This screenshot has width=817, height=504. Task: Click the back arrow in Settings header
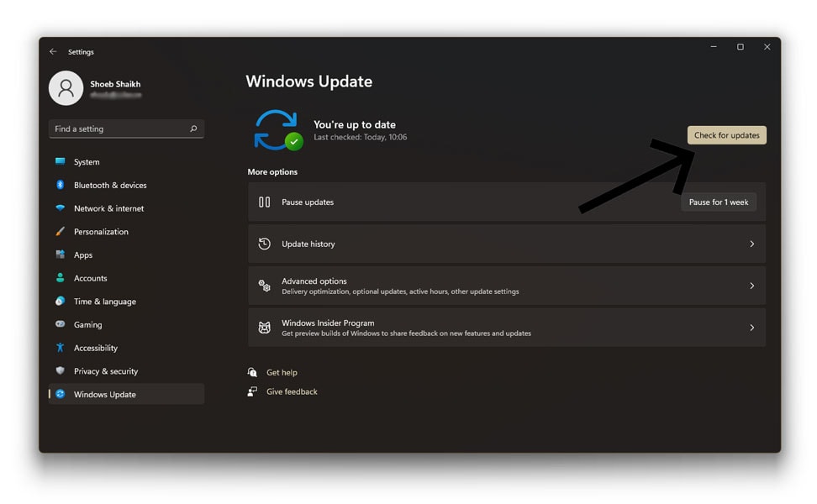[53, 51]
